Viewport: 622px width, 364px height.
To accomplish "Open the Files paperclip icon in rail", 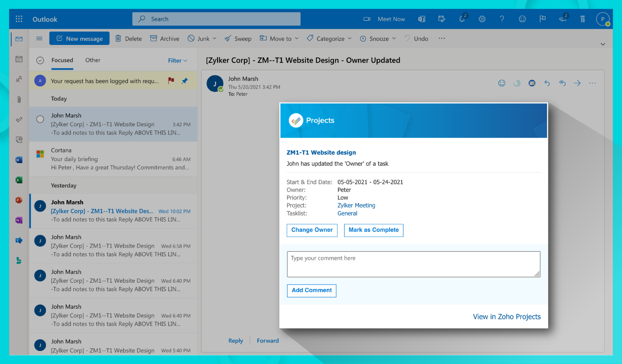I will pyautogui.click(x=19, y=99).
